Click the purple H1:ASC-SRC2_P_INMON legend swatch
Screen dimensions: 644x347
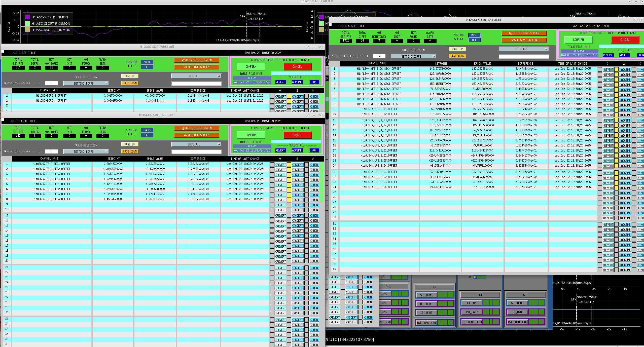pyautogui.click(x=27, y=17)
